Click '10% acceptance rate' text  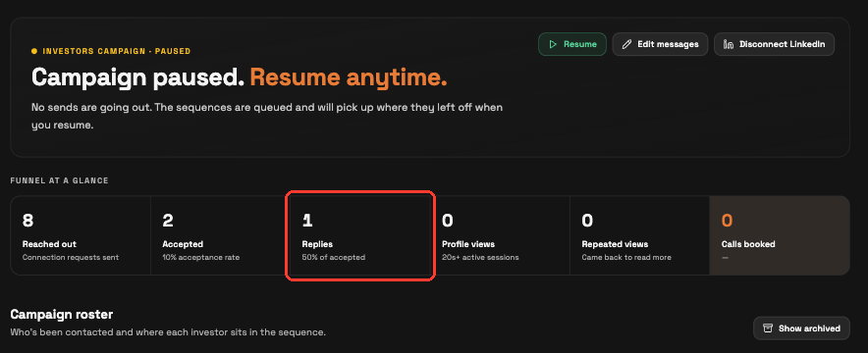201,258
